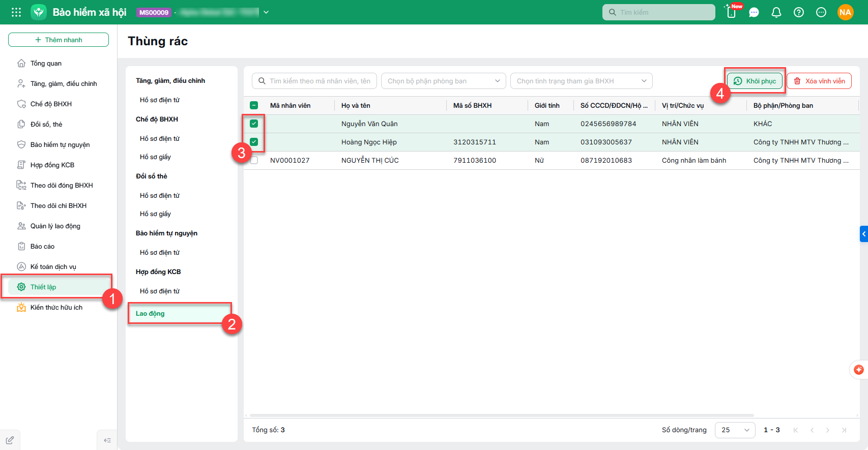868x450 pixels.
Task: Open Kiến thức hữu ích in the sidebar
Action: coord(59,307)
